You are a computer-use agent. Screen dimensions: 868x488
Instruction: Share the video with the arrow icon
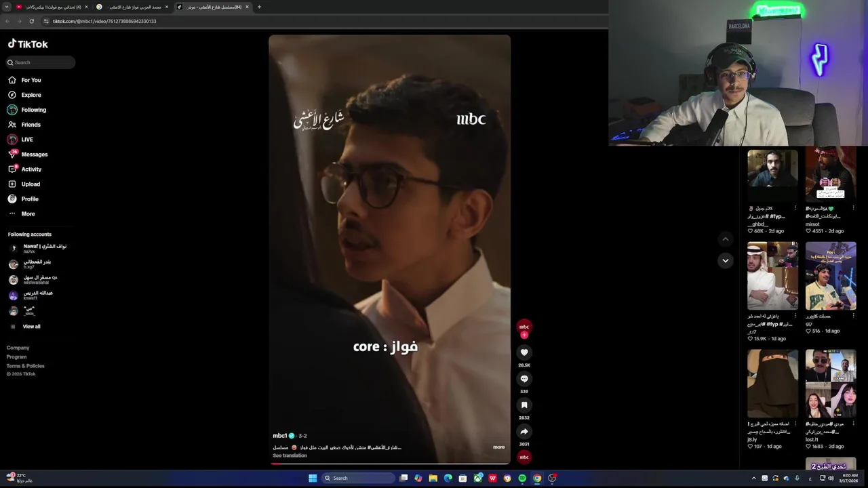pyautogui.click(x=524, y=432)
